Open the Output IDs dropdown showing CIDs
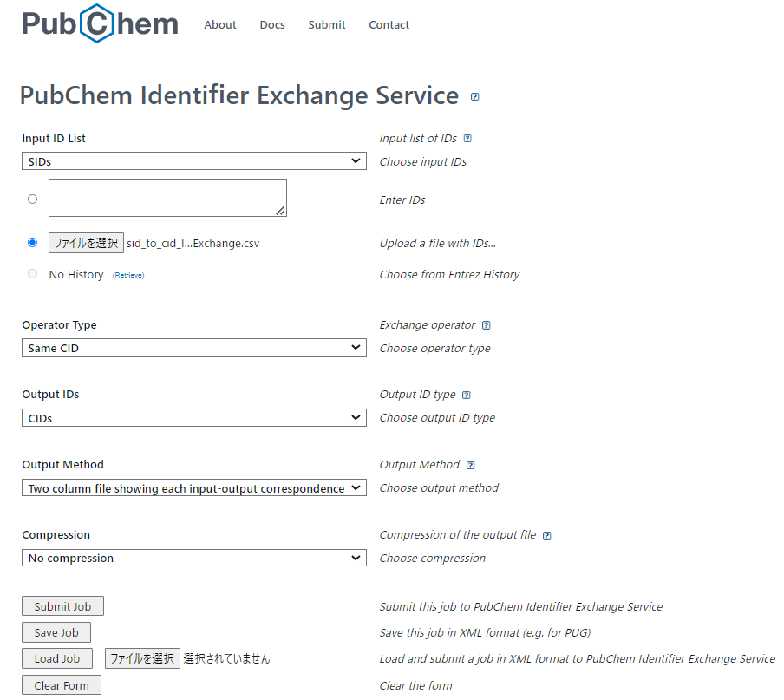The width and height of the screenshot is (784, 700). coord(193,417)
